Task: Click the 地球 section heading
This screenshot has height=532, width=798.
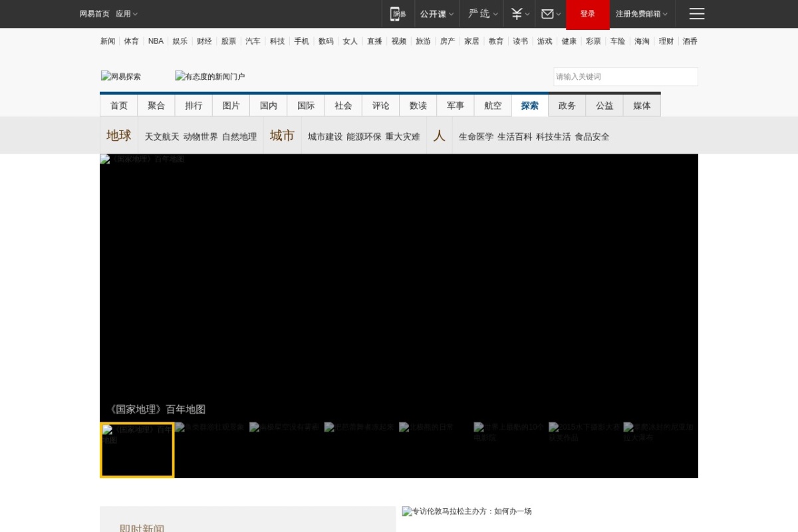Action: click(119, 136)
